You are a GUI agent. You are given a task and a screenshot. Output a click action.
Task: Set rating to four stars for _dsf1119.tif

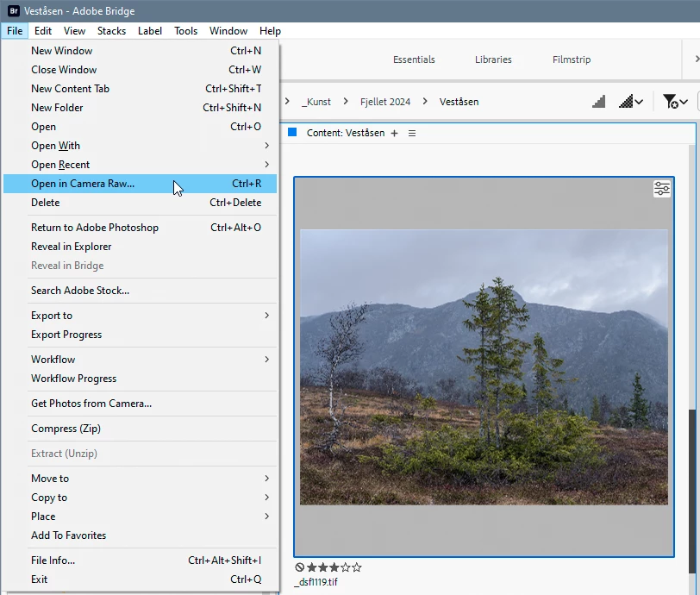(x=345, y=567)
